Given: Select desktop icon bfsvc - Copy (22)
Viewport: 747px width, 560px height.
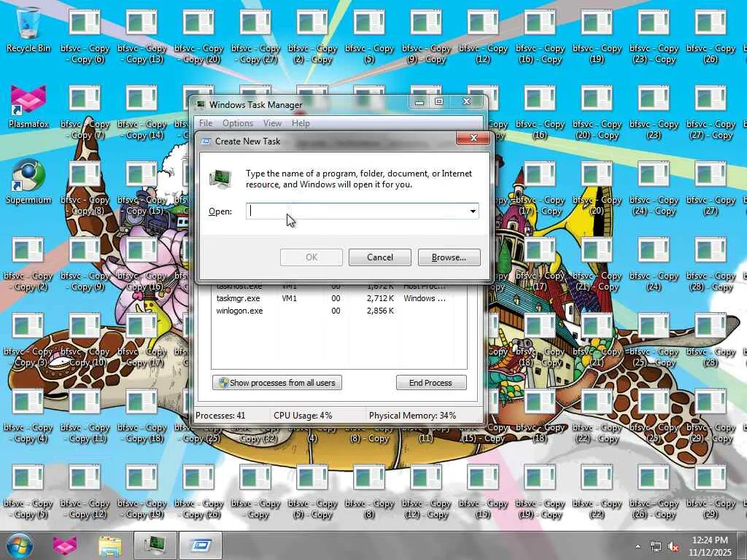Looking at the screenshot, I should (x=597, y=491).
